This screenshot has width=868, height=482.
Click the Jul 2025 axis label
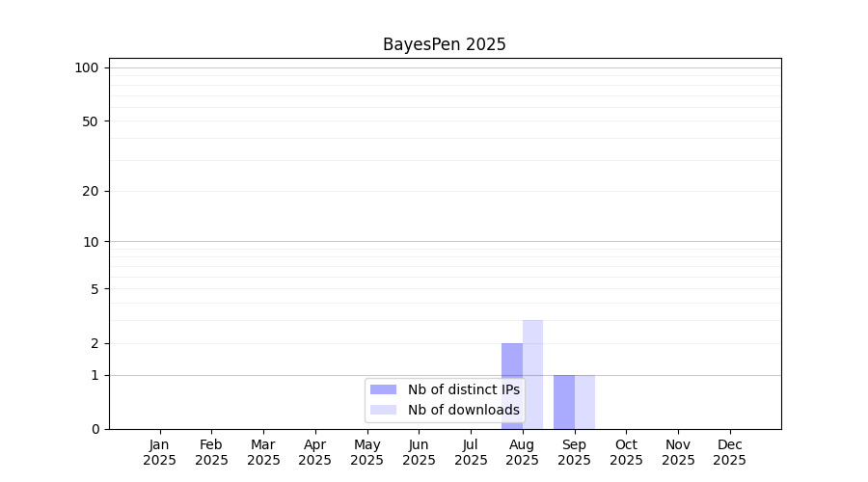click(471, 452)
